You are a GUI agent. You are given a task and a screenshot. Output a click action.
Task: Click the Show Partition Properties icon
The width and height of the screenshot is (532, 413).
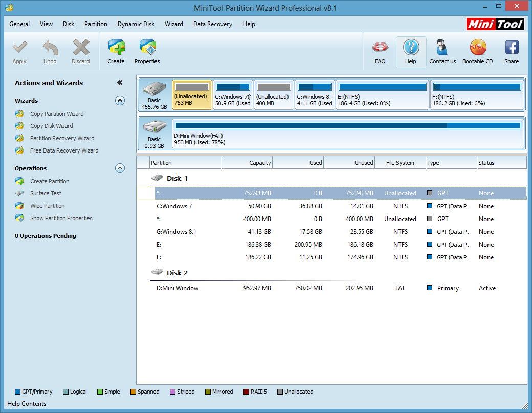19,218
